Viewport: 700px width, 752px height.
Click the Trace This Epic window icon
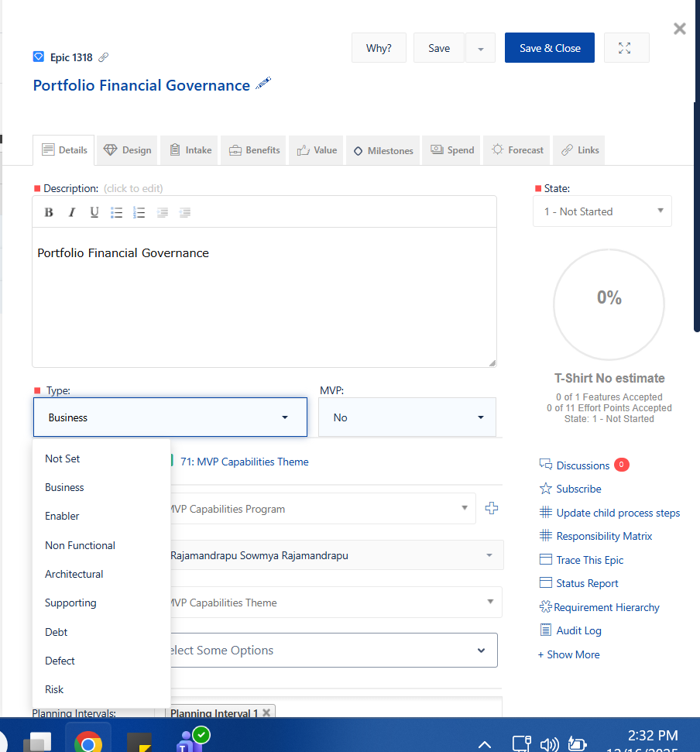[546, 559]
